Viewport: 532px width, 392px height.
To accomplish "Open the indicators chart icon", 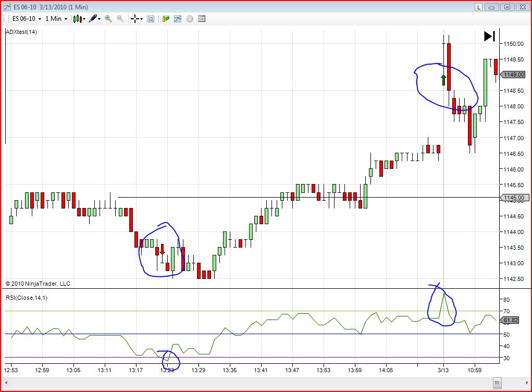I will click(x=178, y=19).
